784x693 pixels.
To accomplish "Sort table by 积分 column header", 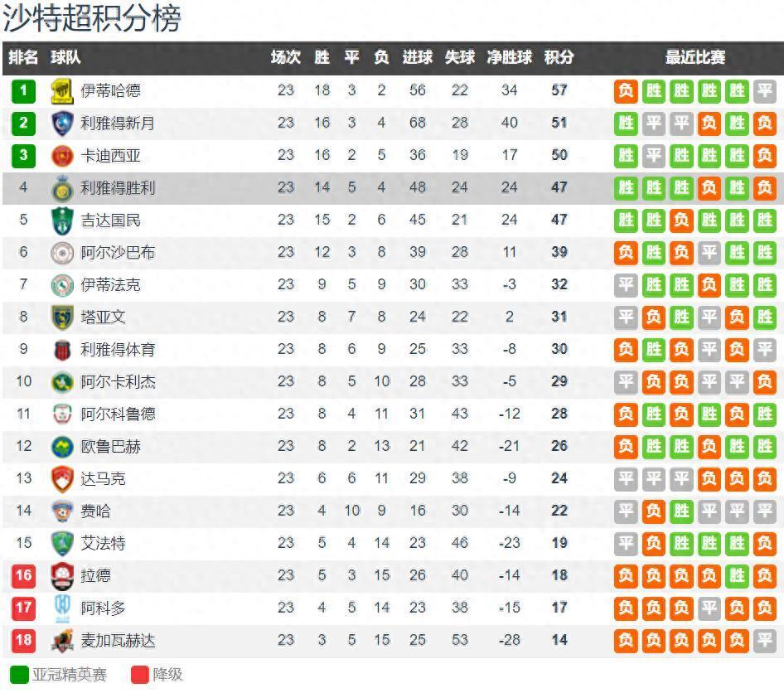I will pos(559,57).
